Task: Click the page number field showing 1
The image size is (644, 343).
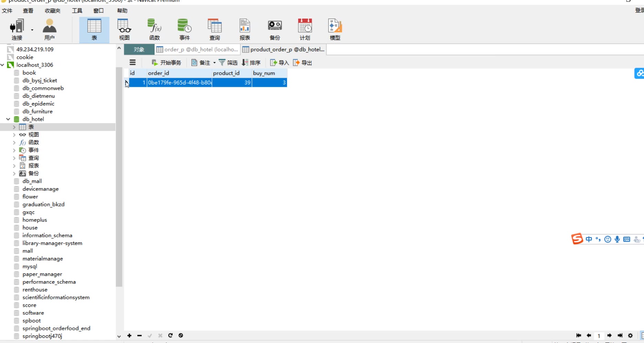Action: pos(599,336)
